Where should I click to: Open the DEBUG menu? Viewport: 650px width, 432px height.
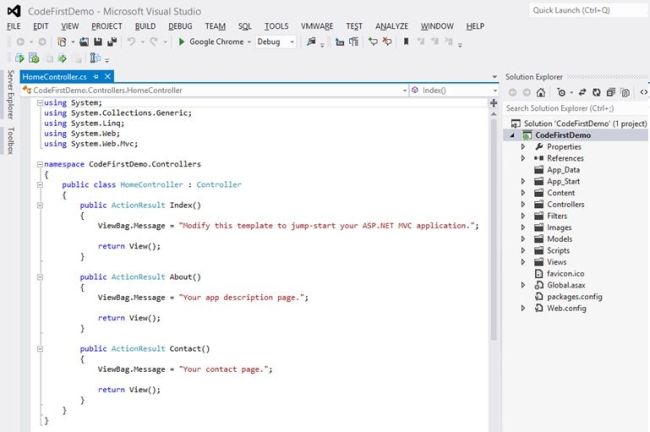pos(180,26)
